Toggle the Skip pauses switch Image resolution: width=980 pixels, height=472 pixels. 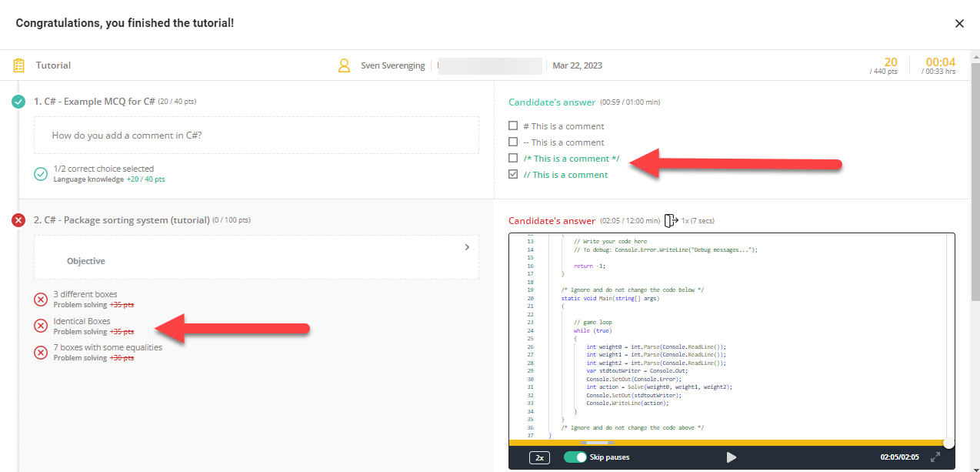coord(575,457)
